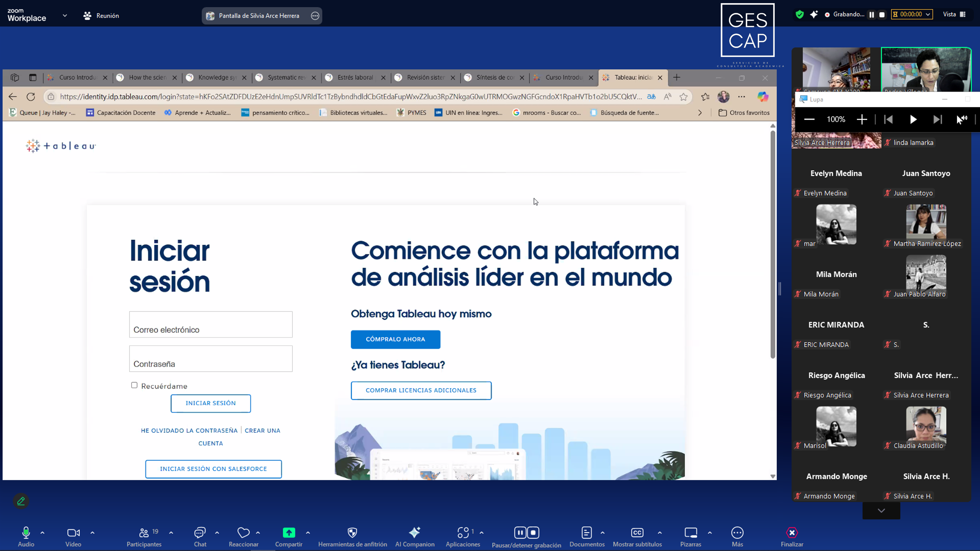980x551 pixels.
Task: Click the Mostrar subtítulos CC icon
Action: coord(637,533)
